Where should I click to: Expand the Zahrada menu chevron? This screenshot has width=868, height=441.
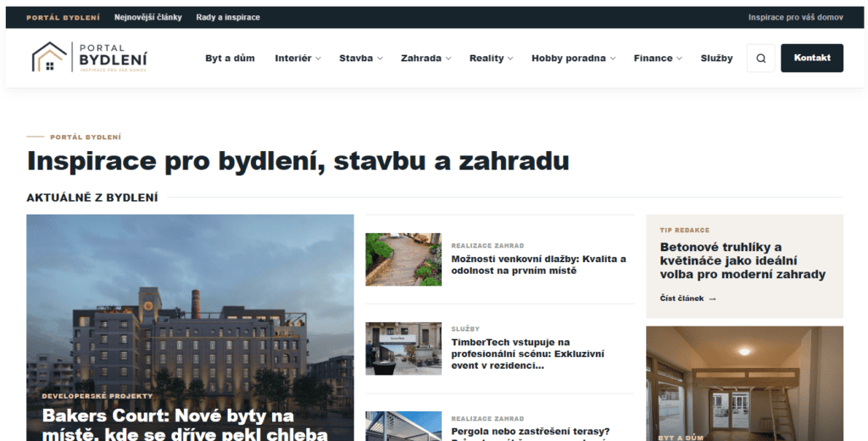tap(448, 59)
